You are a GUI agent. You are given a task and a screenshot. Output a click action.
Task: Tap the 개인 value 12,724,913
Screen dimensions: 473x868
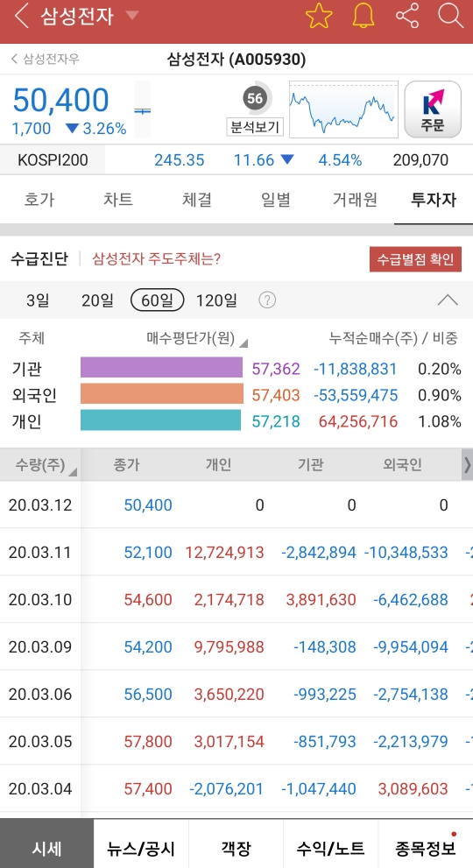[x=225, y=552]
